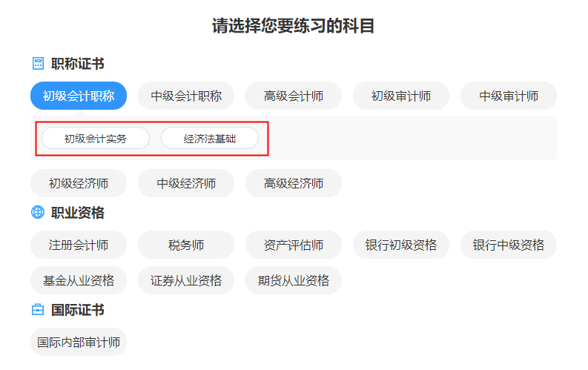The image size is (588, 370).
Task: Pick 银行初级资格 subject
Action: coord(401,245)
